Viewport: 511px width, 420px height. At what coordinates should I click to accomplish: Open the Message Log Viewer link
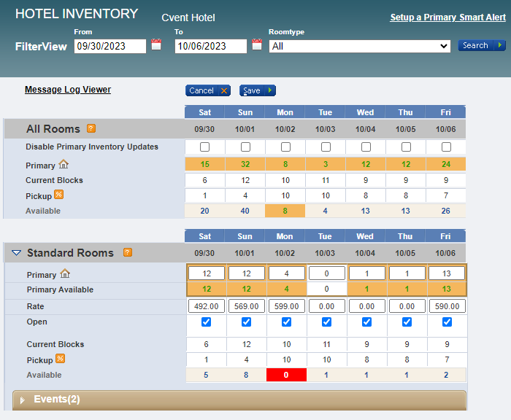(68, 90)
